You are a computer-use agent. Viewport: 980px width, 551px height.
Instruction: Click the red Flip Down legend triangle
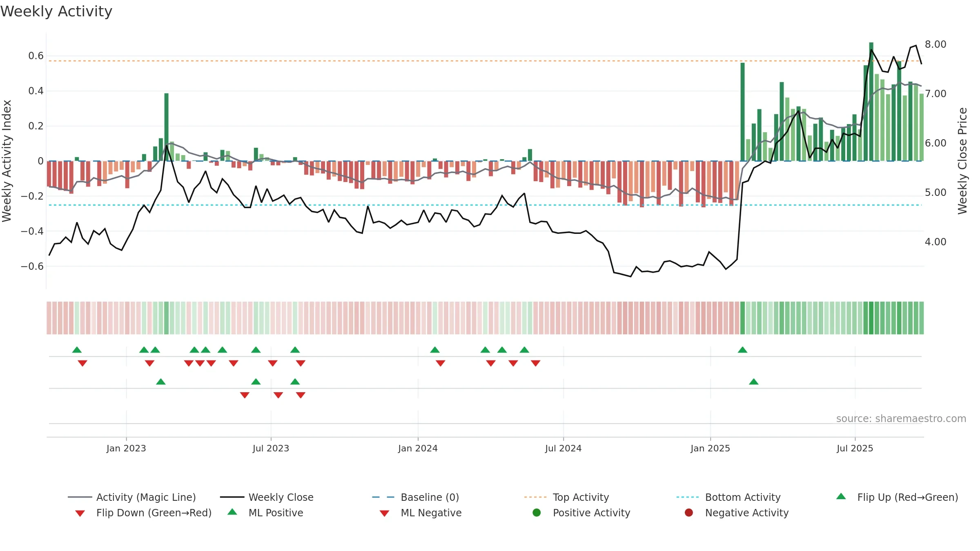tap(80, 513)
